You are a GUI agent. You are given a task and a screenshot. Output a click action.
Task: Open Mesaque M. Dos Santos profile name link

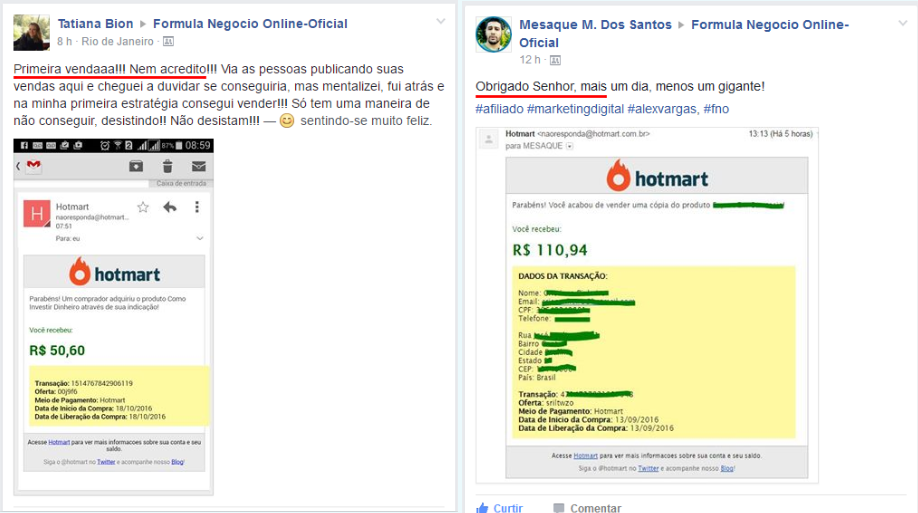[595, 25]
